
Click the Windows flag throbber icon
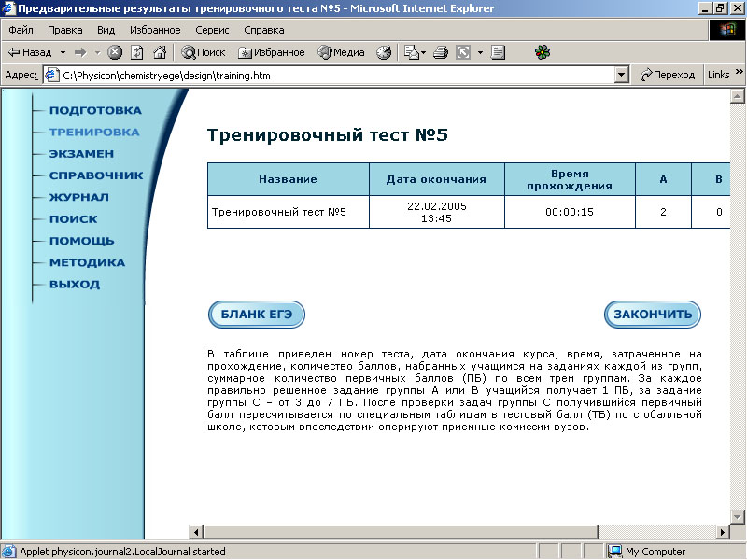[x=727, y=30]
